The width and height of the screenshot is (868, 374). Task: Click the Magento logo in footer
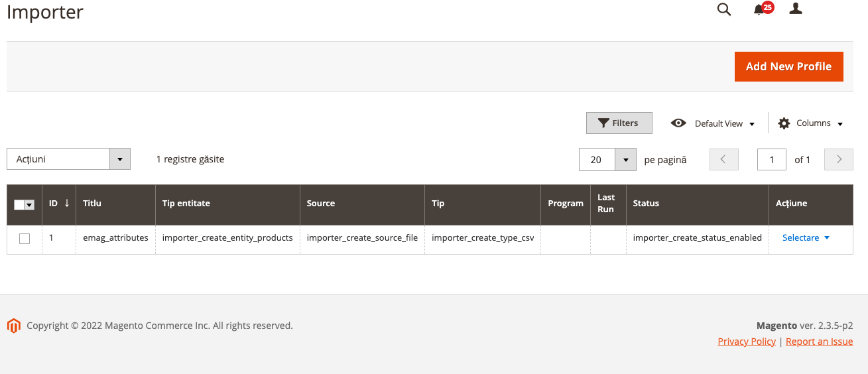pos(13,326)
